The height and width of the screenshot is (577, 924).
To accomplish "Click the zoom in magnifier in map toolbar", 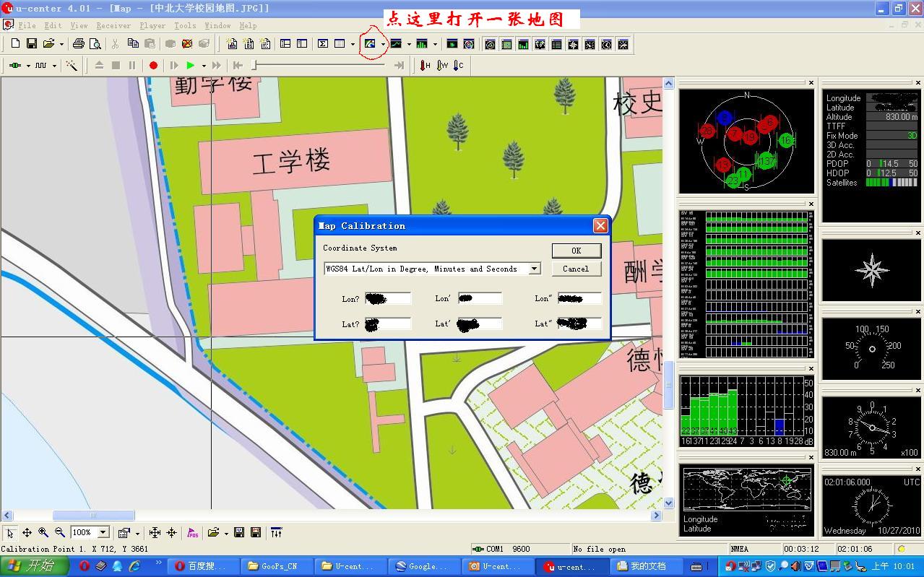I will [43, 533].
